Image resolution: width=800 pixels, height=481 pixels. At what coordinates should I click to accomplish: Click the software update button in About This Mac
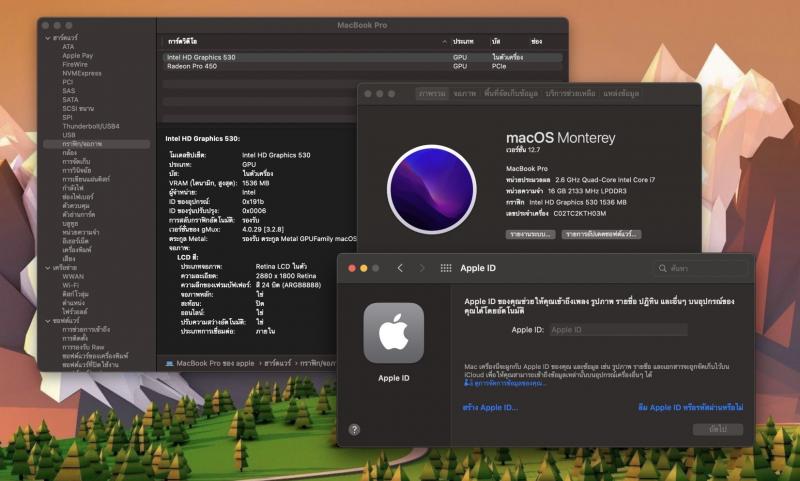[601, 234]
